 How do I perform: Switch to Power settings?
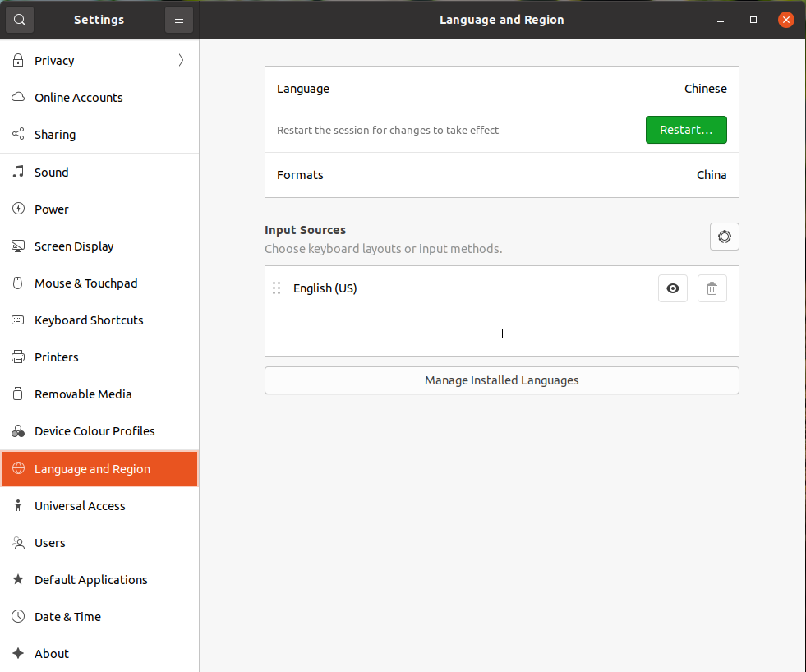click(x=99, y=209)
